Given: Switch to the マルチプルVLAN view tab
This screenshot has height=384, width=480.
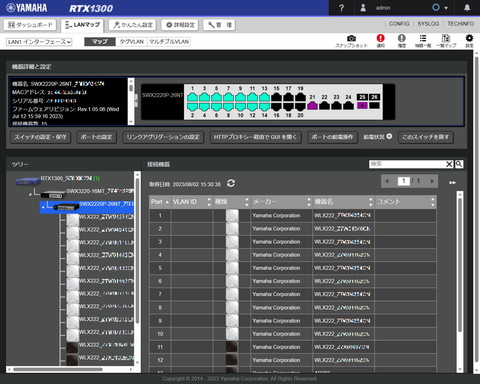Looking at the screenshot, I should (169, 42).
